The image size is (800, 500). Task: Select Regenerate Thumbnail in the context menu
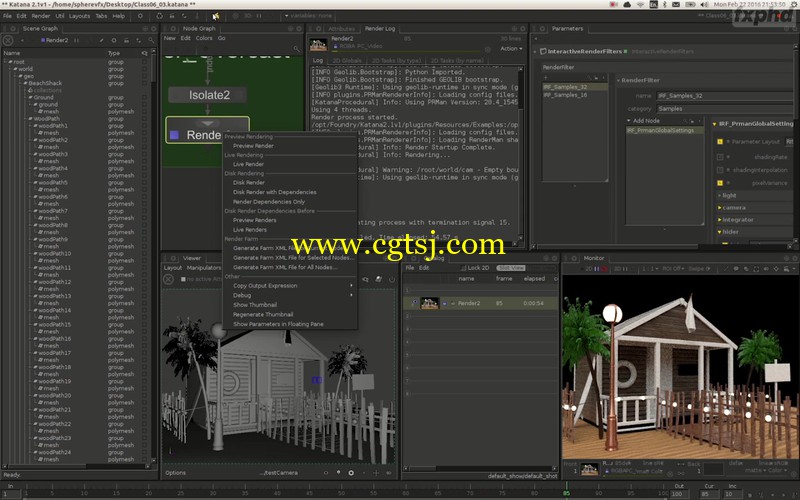click(263, 314)
